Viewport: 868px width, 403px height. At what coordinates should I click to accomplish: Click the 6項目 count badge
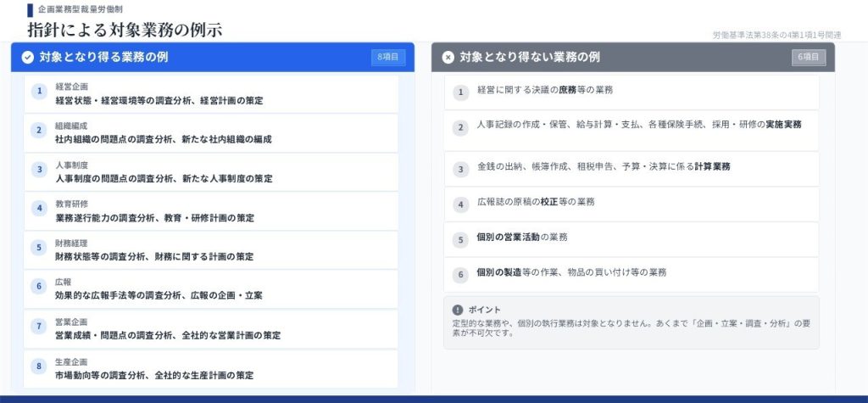coord(809,58)
